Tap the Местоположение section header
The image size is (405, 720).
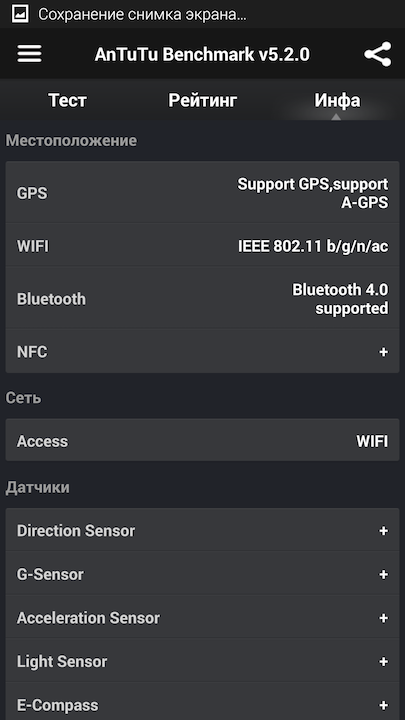click(71, 141)
